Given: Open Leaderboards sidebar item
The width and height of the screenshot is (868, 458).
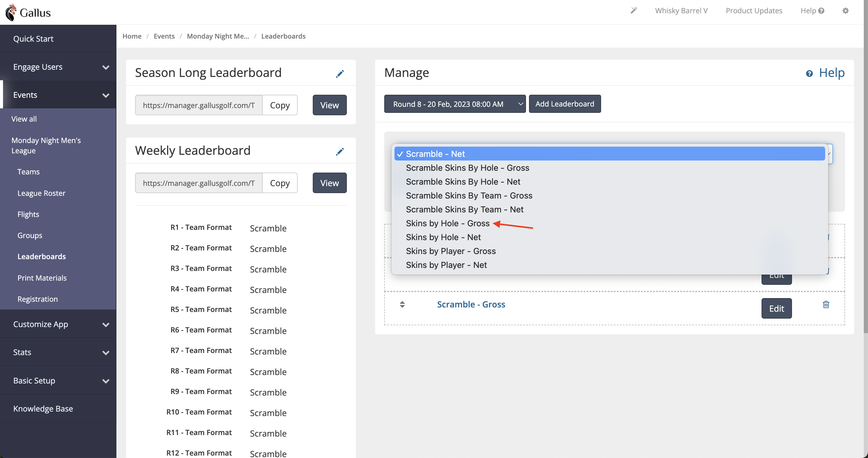Looking at the screenshot, I should pos(41,256).
